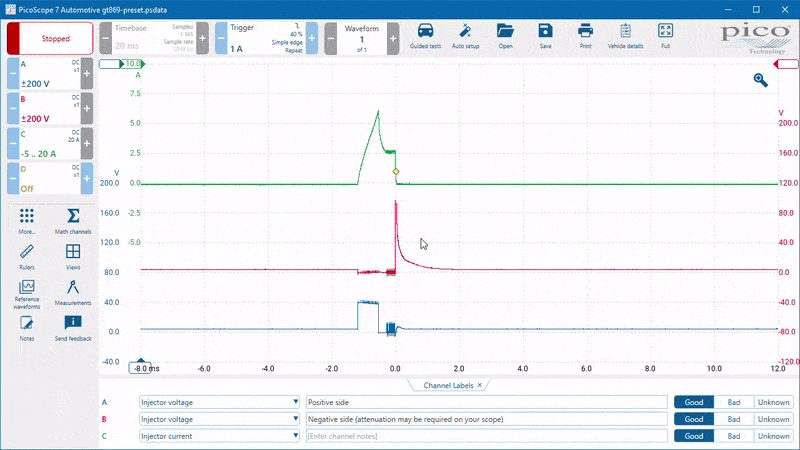Viewport: 800px width, 450px height.
Task: Expand channel B Injector voltage dropdown
Action: pyautogui.click(x=295, y=419)
